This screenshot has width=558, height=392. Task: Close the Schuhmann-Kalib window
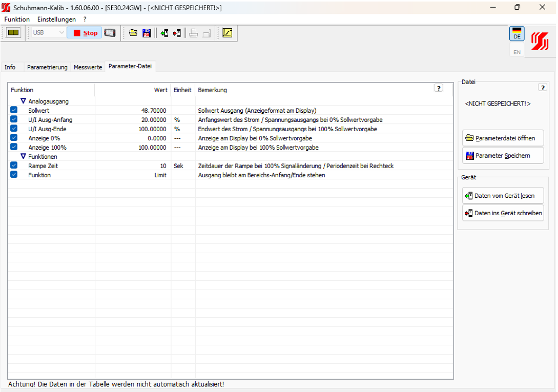click(542, 7)
